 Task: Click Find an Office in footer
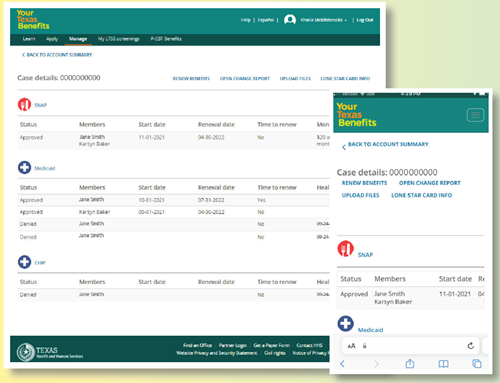point(197,345)
